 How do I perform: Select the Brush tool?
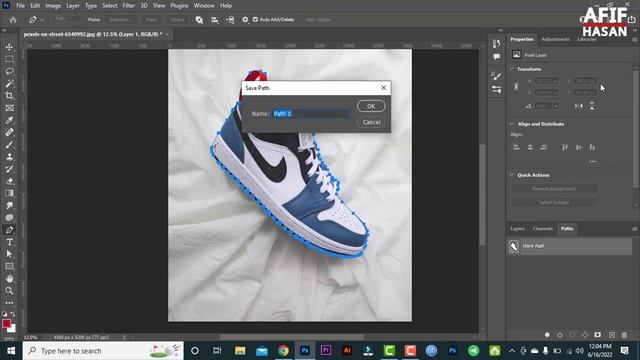[x=9, y=145]
